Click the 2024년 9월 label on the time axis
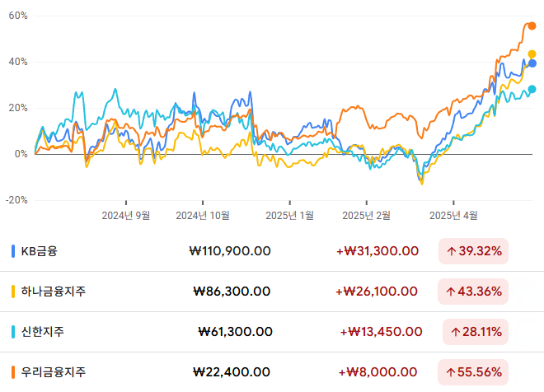This screenshot has height=392, width=544. coord(126,215)
